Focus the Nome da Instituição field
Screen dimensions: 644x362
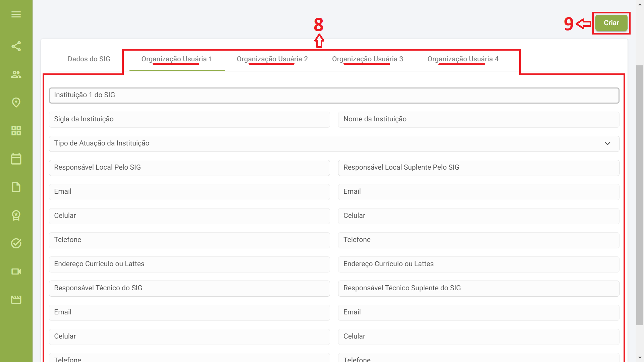tap(478, 119)
